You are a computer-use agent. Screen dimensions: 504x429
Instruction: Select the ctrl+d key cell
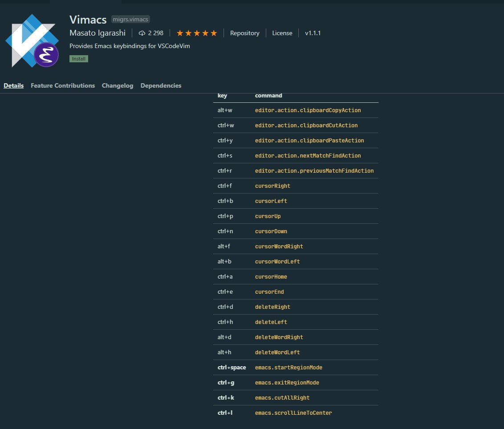225,307
